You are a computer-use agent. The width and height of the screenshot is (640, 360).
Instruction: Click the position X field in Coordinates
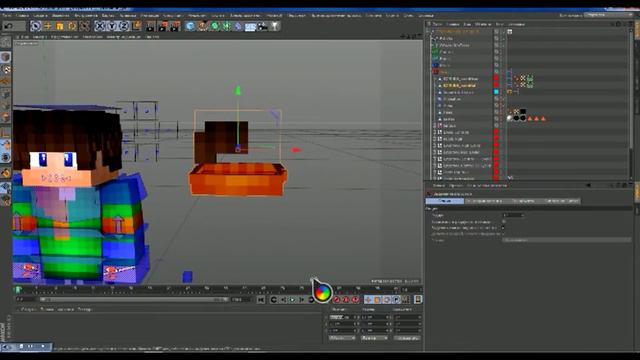[x=342, y=317]
